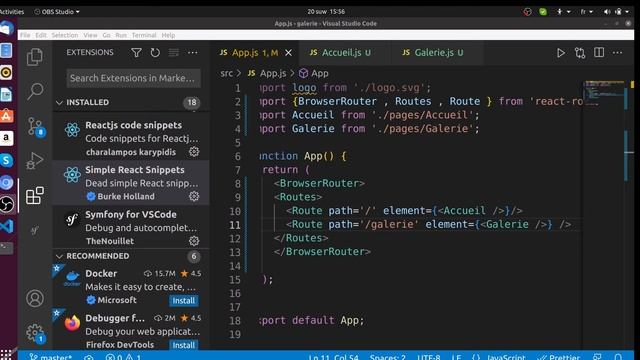Click the installed count badge 18

192,102
